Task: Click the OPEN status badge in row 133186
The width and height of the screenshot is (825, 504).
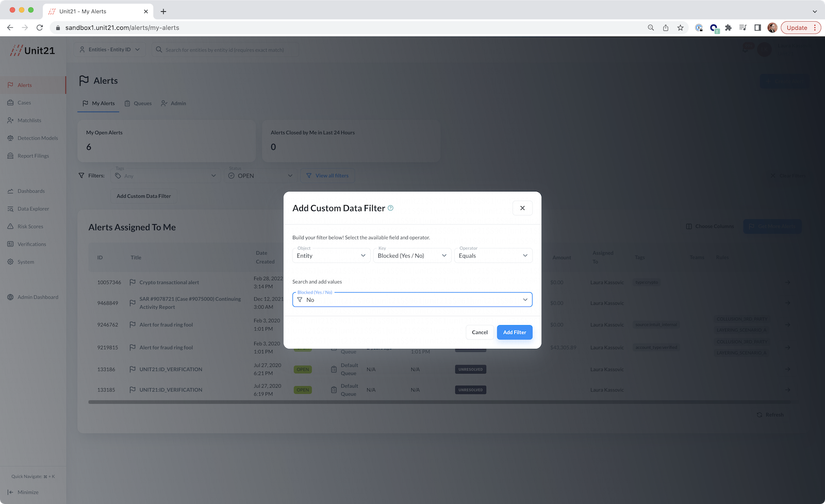Action: [303, 369]
